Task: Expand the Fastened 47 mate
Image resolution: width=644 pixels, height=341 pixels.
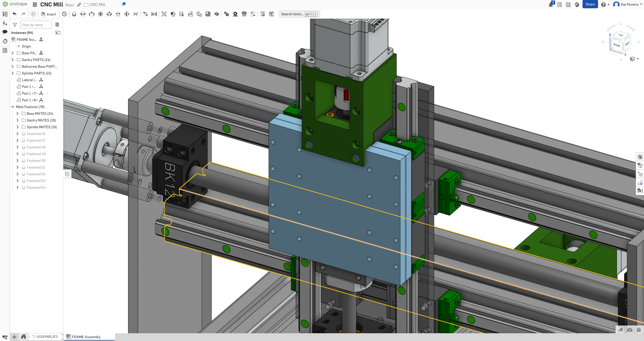Action: click(18, 140)
